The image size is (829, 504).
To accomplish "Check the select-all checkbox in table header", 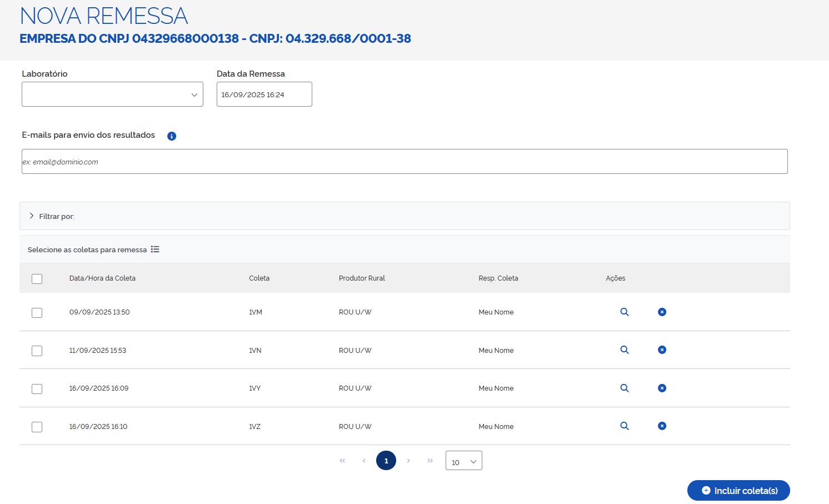I will click(x=37, y=279).
